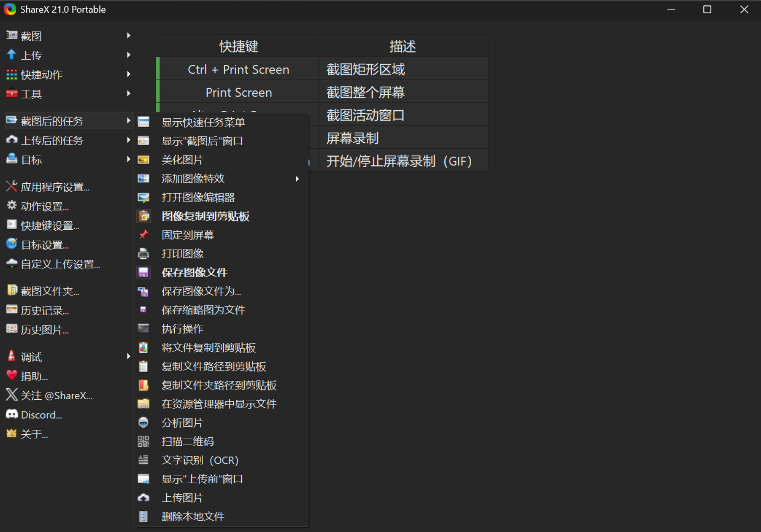Enable 美化图片 task
The width and height of the screenshot is (761, 532).
(221, 160)
